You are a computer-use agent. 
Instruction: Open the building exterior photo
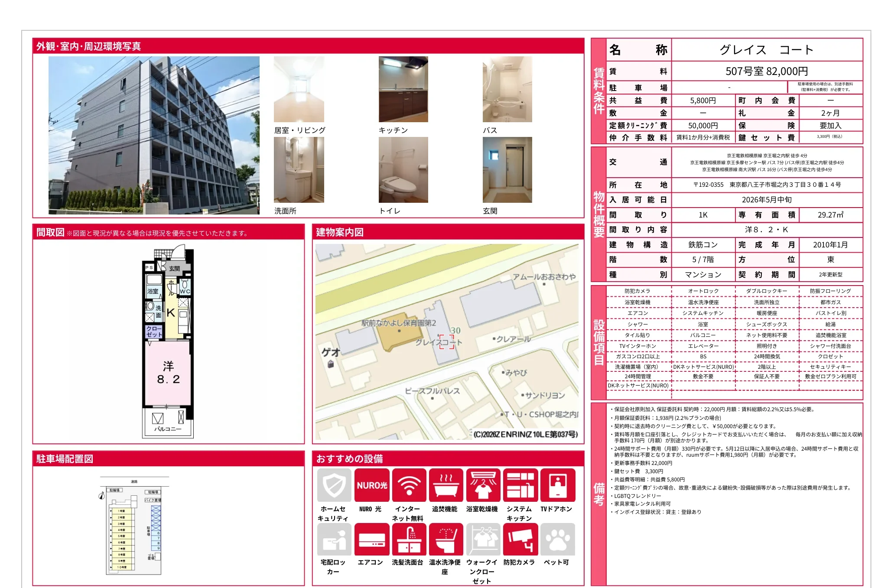[x=154, y=135]
